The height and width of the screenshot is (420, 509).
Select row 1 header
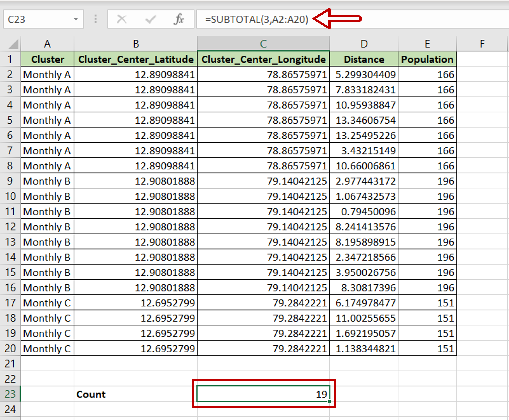coord(10,59)
